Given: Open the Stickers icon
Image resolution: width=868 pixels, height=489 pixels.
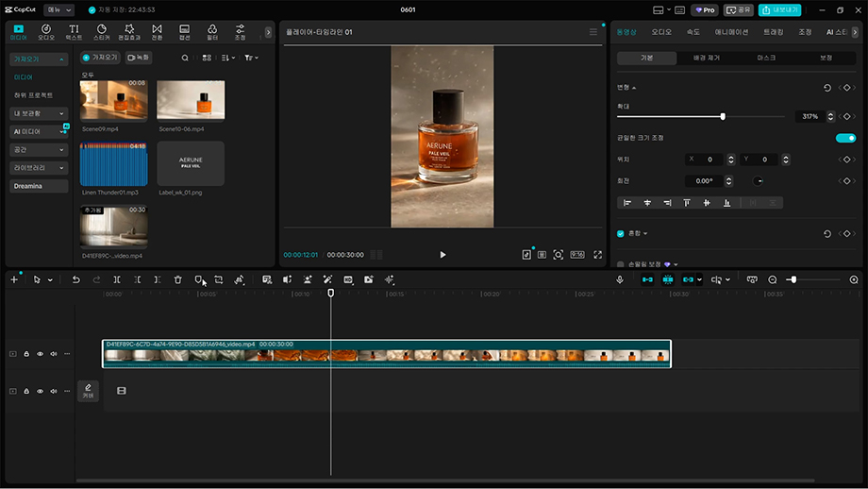Looking at the screenshot, I should pos(101,32).
